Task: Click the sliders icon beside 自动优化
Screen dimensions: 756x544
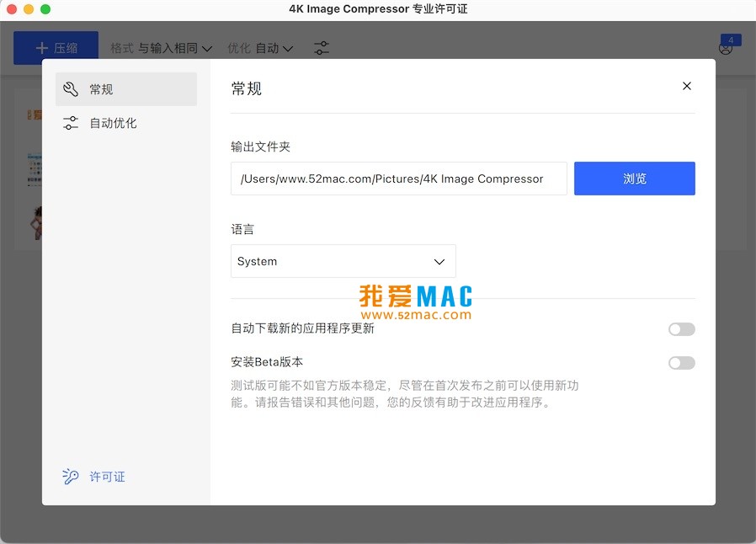Action: pyautogui.click(x=71, y=123)
